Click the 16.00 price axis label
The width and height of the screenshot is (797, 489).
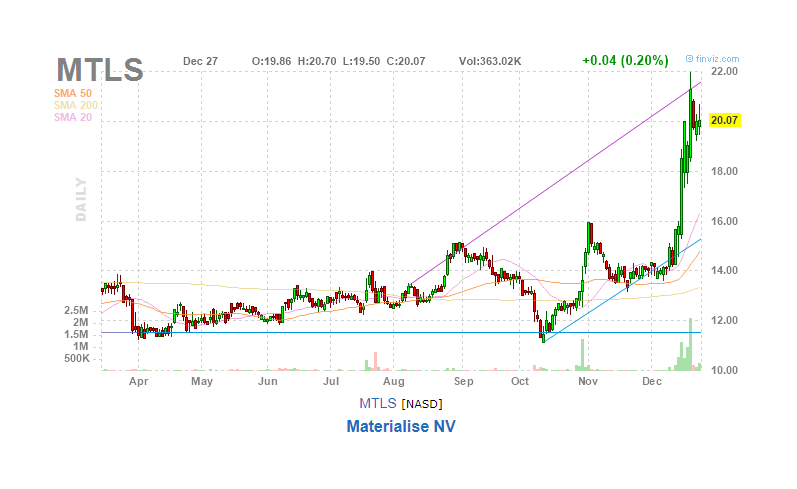point(724,221)
